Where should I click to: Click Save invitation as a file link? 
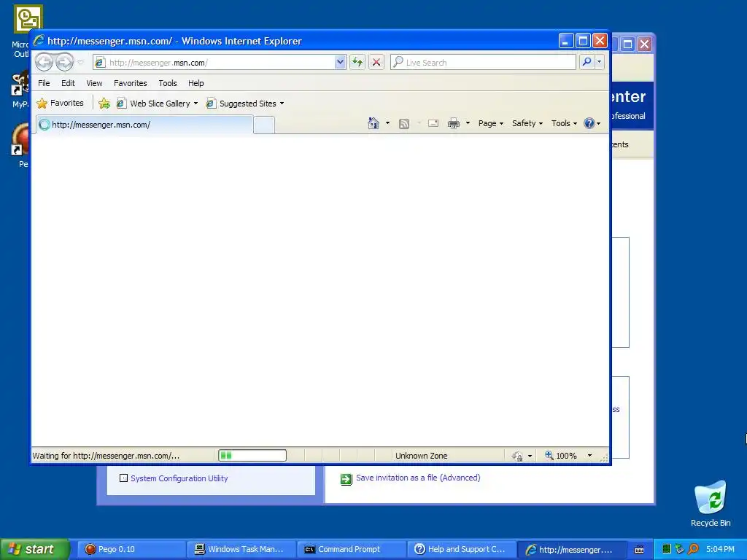tap(418, 478)
